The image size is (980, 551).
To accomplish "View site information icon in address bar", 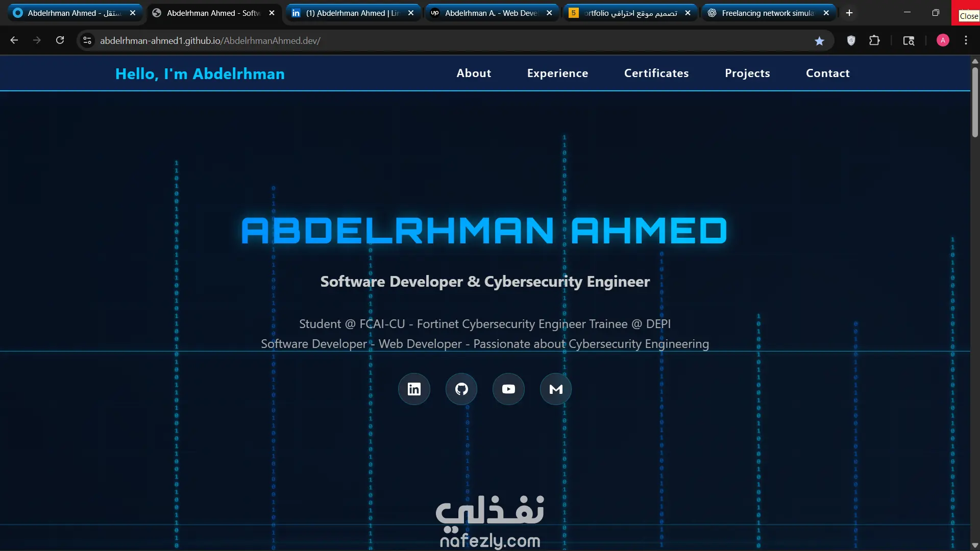I will (x=87, y=40).
